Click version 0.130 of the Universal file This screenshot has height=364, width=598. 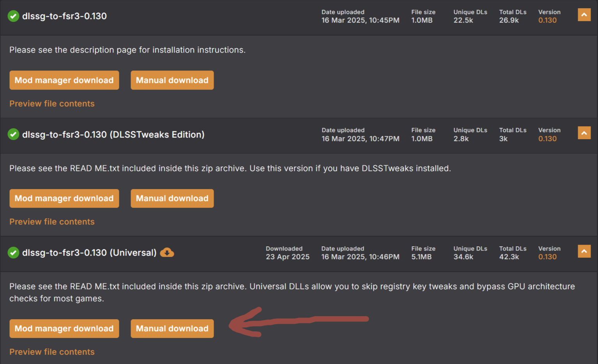tap(547, 257)
